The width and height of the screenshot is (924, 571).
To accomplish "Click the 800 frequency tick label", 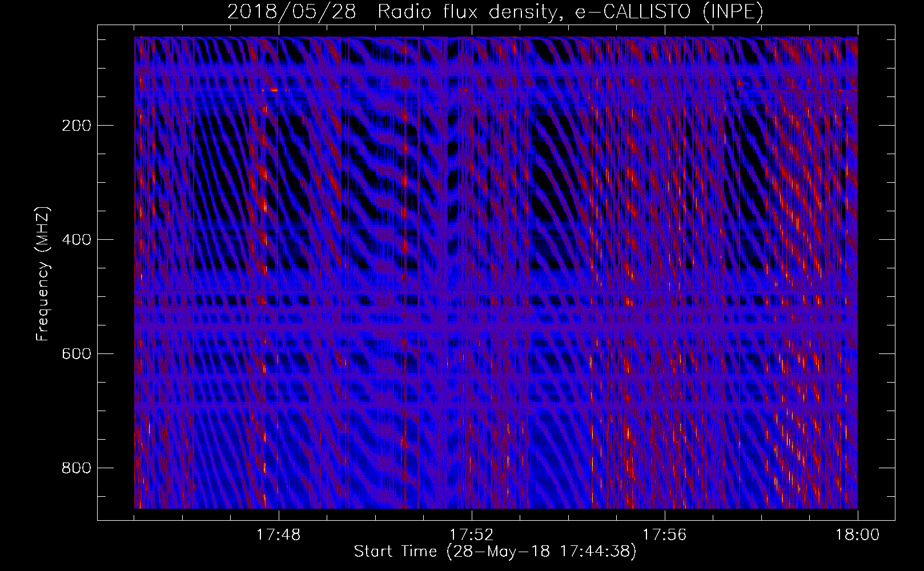I will pos(75,468).
